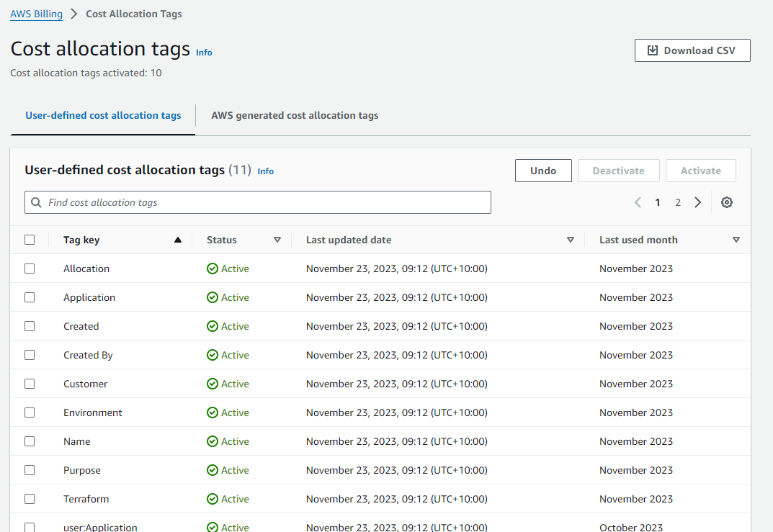Image resolution: width=773 pixels, height=532 pixels.
Task: Open the table preferences gear icon
Action: [727, 202]
